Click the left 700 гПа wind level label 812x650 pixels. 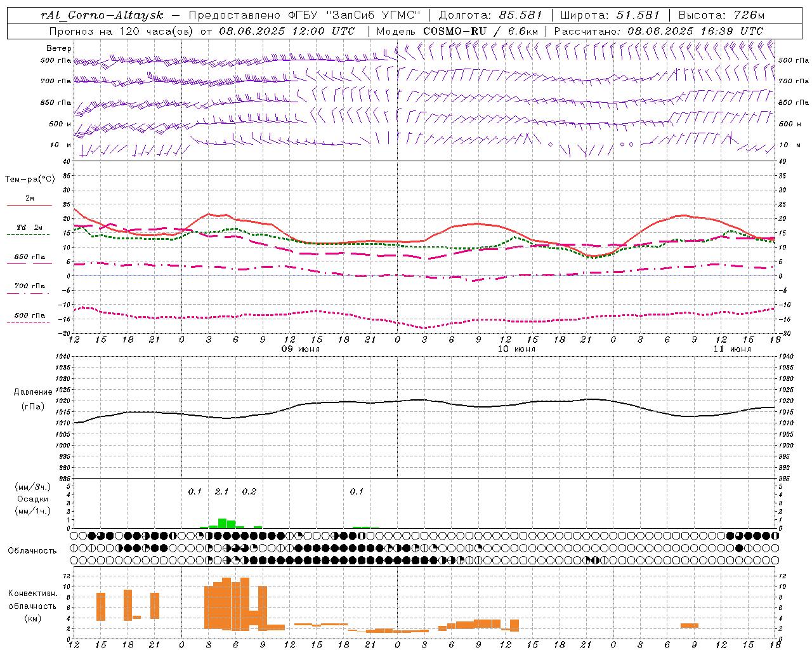click(x=56, y=81)
